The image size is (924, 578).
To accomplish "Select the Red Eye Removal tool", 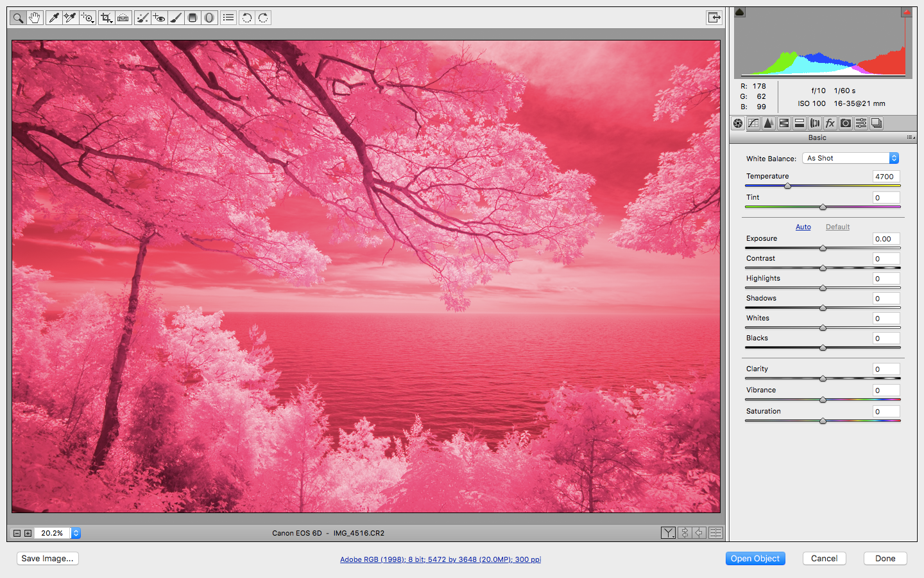I will click(x=160, y=17).
